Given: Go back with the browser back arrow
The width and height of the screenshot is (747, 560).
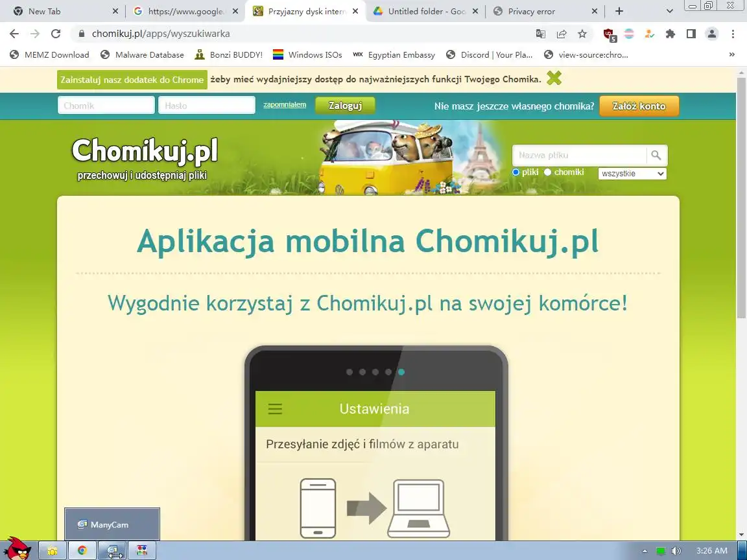Looking at the screenshot, I should [x=14, y=33].
